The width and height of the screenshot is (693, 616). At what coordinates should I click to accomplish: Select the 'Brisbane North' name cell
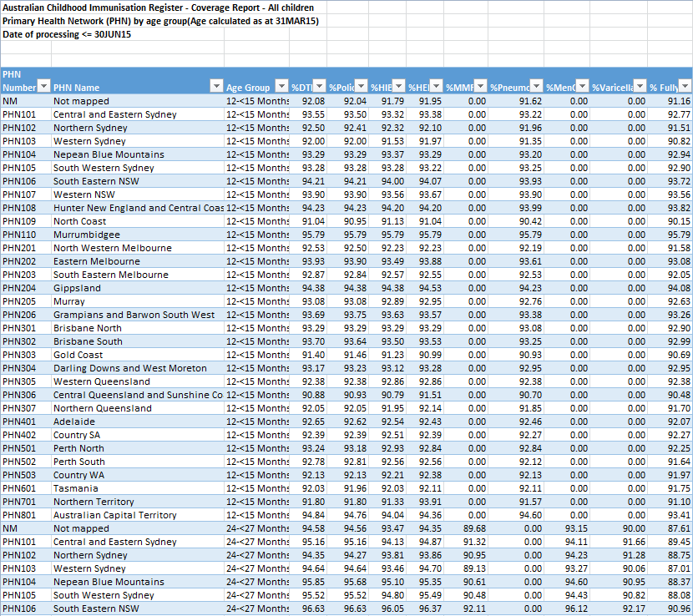(x=138, y=328)
